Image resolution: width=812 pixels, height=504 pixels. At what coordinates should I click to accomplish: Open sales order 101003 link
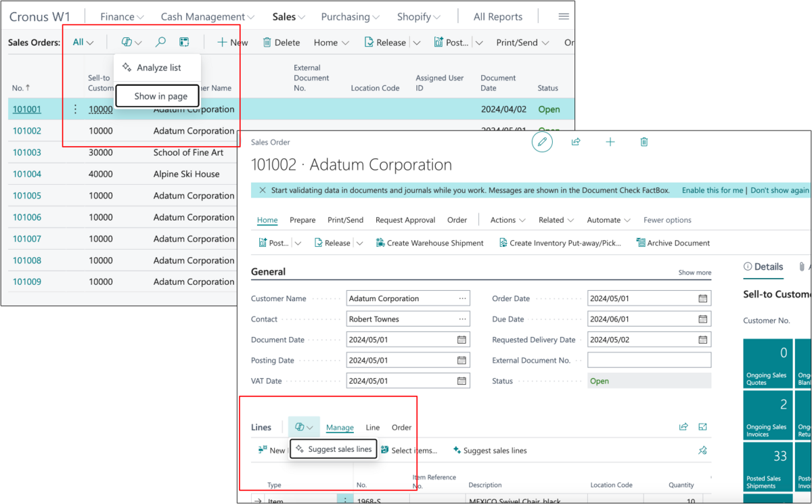[27, 152]
